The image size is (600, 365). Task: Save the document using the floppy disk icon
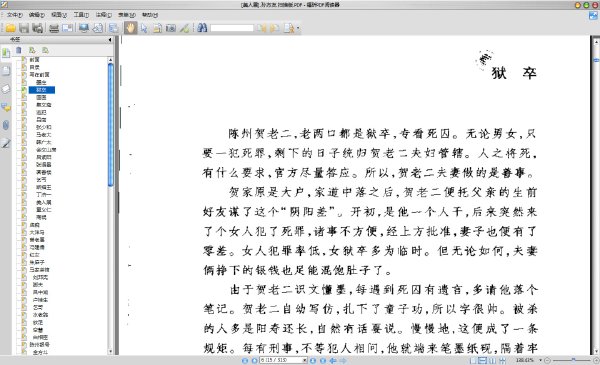click(x=24, y=28)
